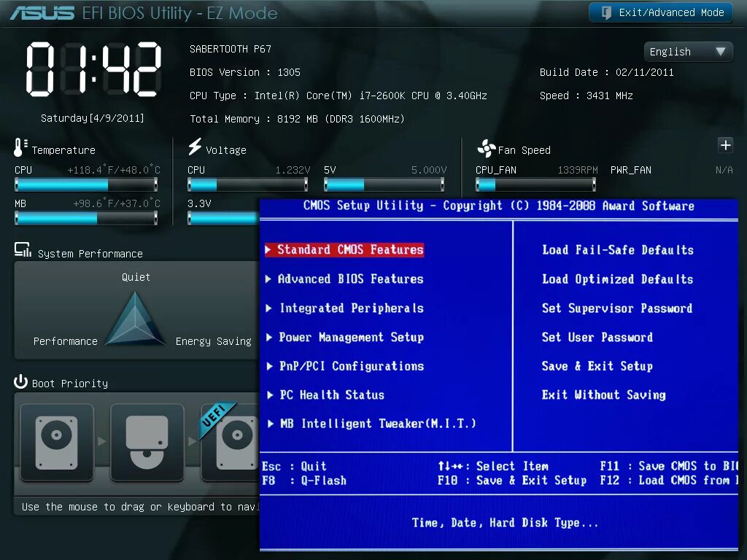Click the Boot Priority power icon
The image size is (747, 560).
20,381
